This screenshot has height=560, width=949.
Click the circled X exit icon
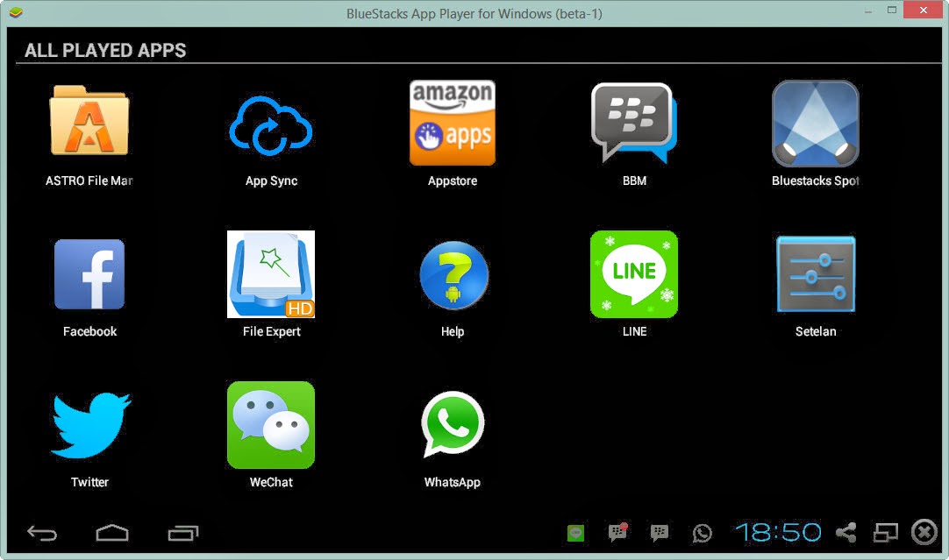coord(924,533)
